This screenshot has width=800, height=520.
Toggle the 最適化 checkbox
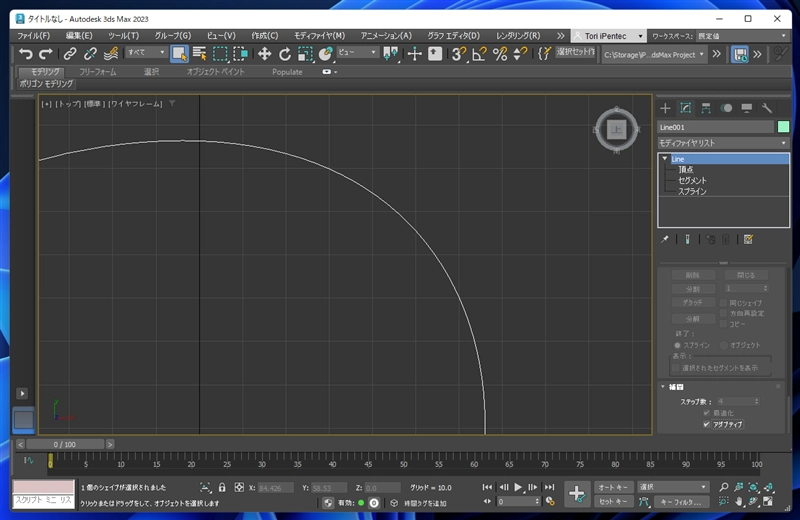707,413
